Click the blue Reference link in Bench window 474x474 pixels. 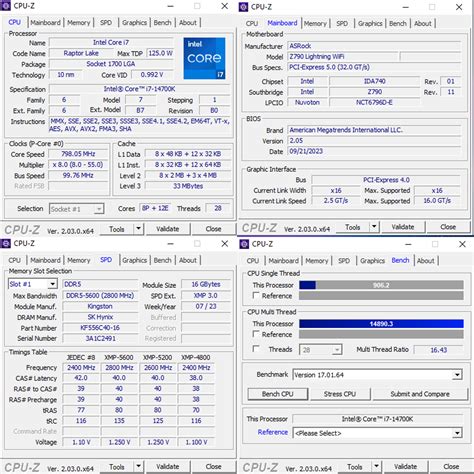pos(273,432)
